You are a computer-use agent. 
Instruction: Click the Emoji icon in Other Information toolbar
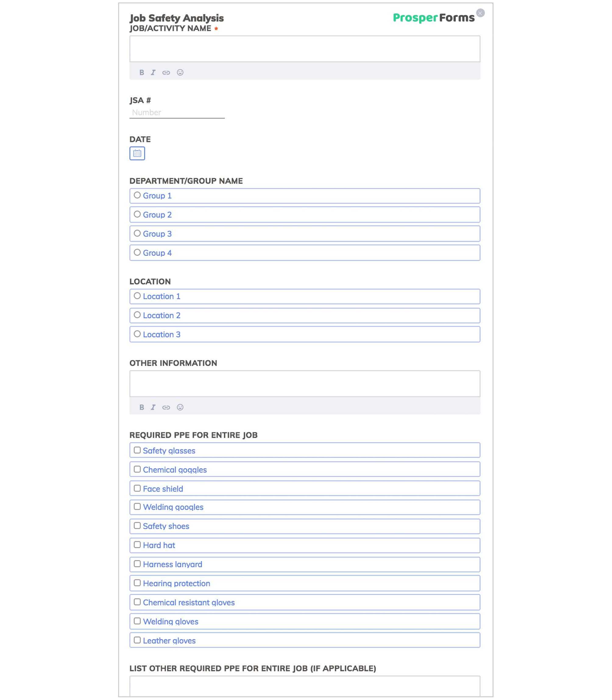click(180, 407)
